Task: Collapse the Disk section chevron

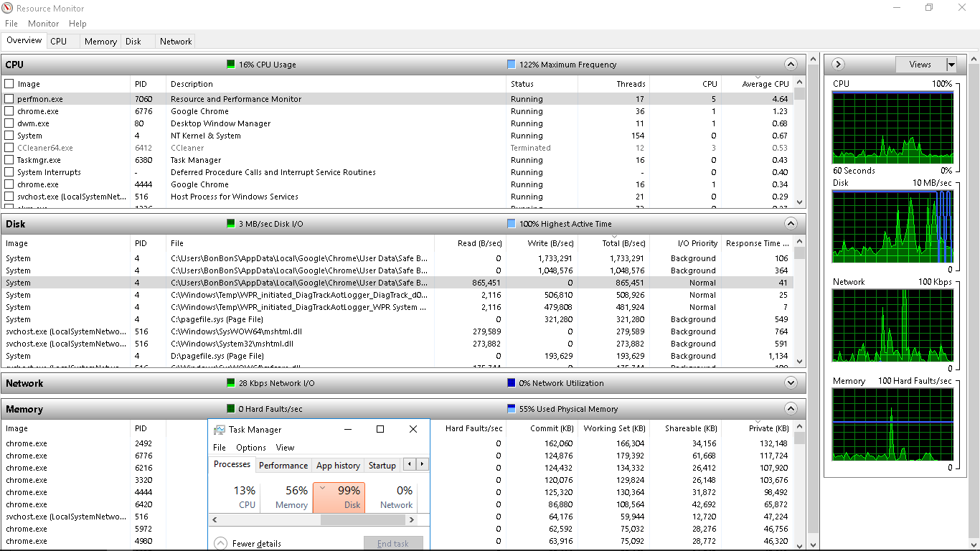Action: (791, 223)
